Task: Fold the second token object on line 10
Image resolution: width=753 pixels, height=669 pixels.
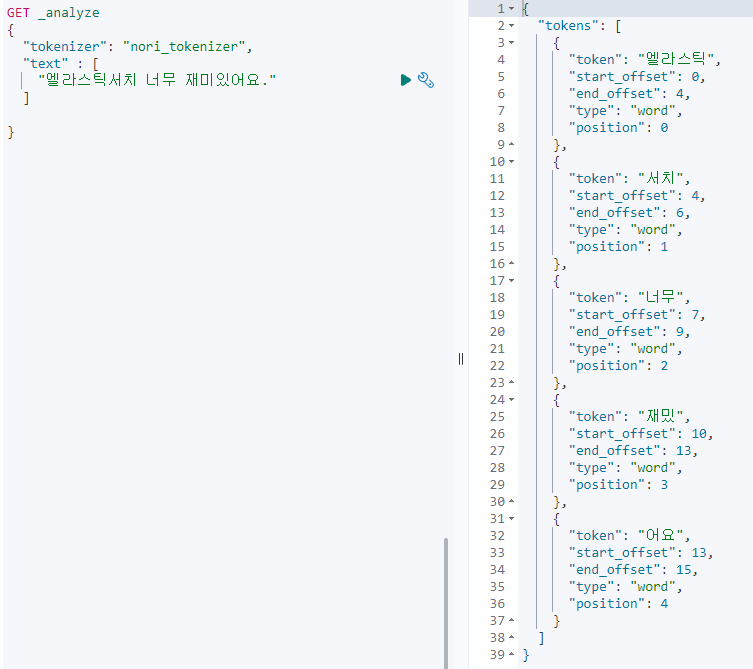Action: click(512, 162)
